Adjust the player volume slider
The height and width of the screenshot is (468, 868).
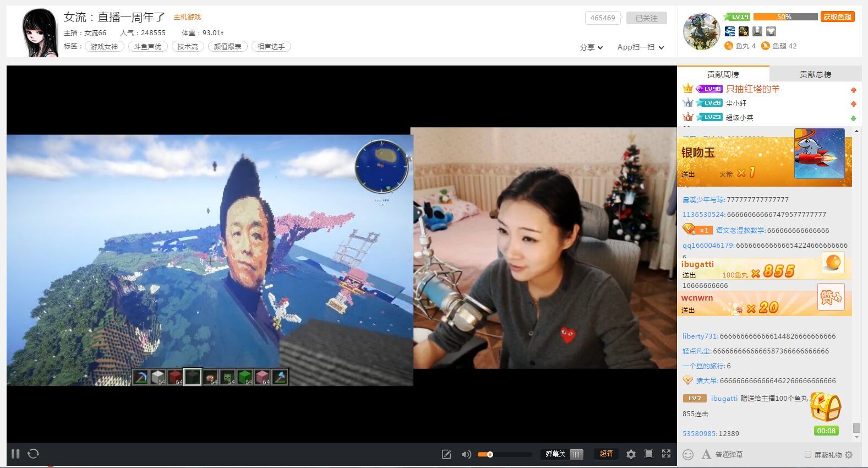[x=504, y=454]
